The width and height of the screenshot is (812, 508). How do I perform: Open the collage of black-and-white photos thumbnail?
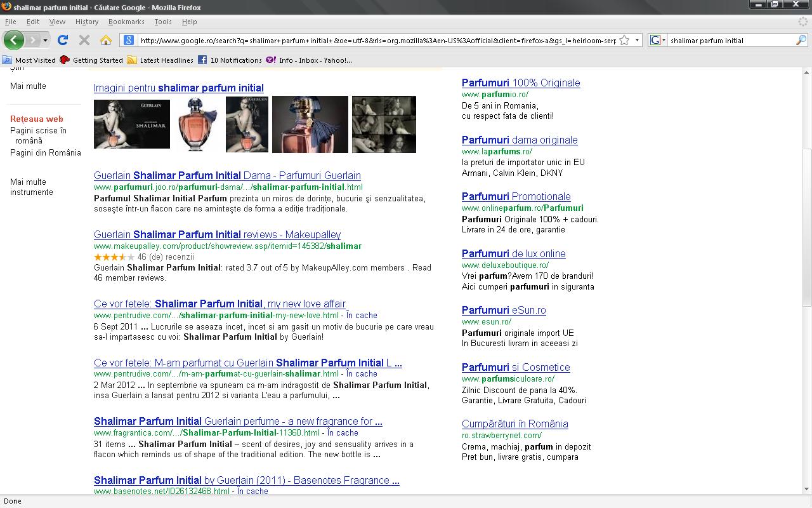pyautogui.click(x=384, y=124)
